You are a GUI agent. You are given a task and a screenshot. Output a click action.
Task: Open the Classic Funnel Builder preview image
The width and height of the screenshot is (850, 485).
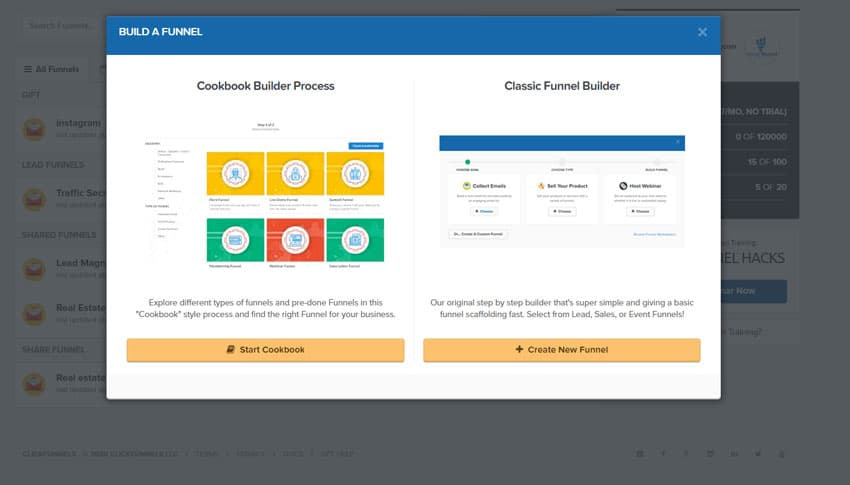tap(562, 191)
